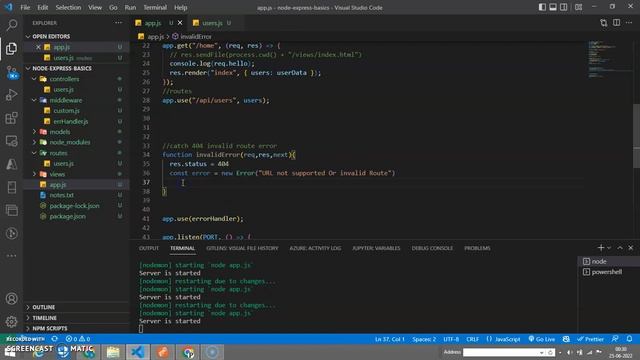Open the Extensions view
Screen dimensions: 640x360
(x=11, y=118)
